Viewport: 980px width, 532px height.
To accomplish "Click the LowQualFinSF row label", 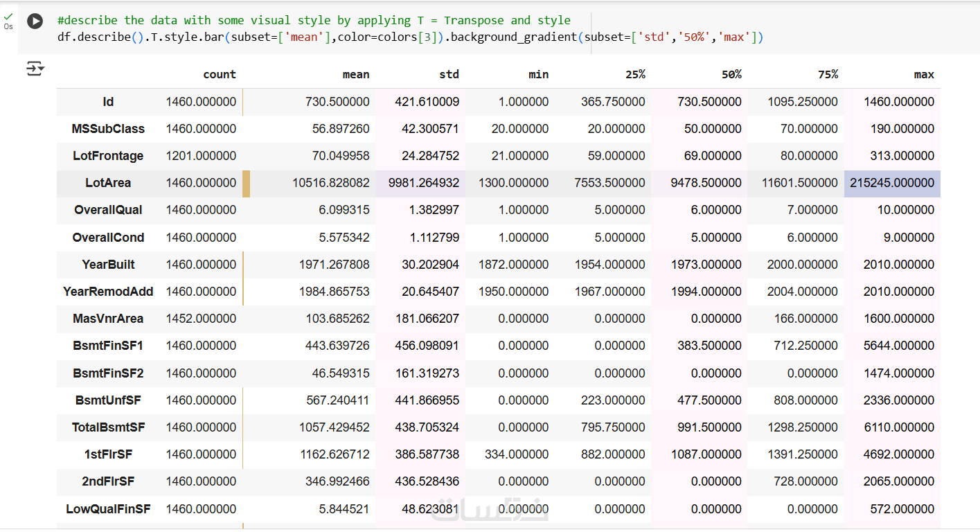I will click(108, 509).
